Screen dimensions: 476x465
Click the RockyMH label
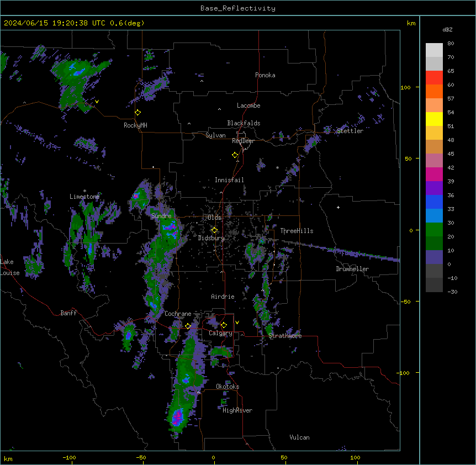pos(135,125)
